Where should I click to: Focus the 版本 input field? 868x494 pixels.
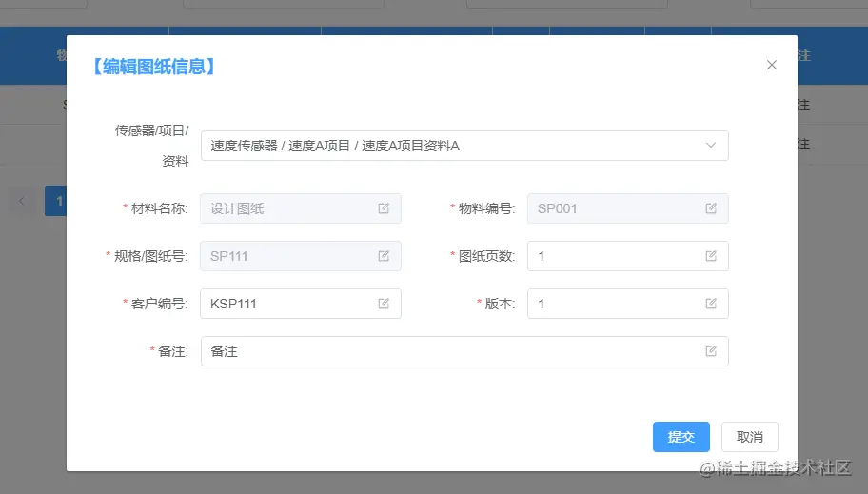pos(628,304)
